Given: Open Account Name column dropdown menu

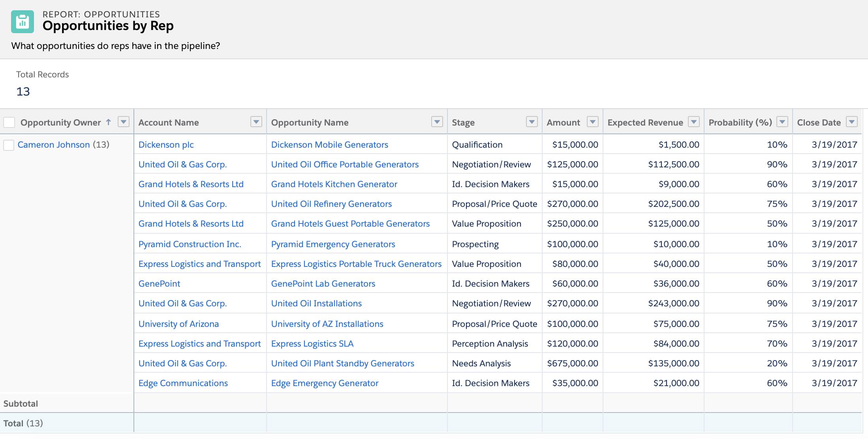Looking at the screenshot, I should point(256,122).
